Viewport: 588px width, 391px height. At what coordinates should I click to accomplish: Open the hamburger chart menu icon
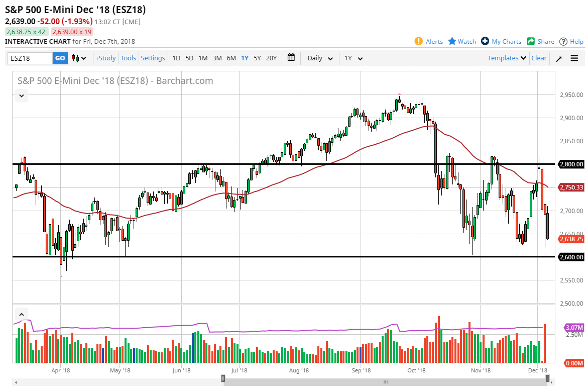tap(574, 58)
